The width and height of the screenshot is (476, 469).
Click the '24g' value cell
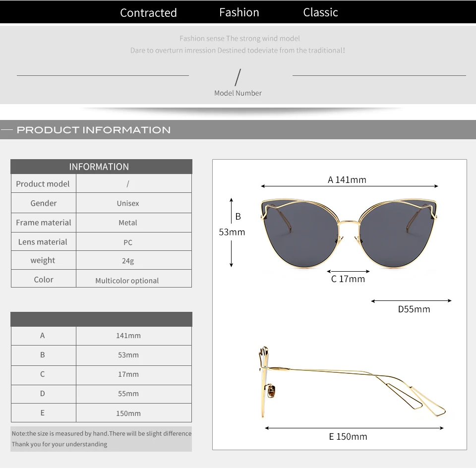point(134,260)
